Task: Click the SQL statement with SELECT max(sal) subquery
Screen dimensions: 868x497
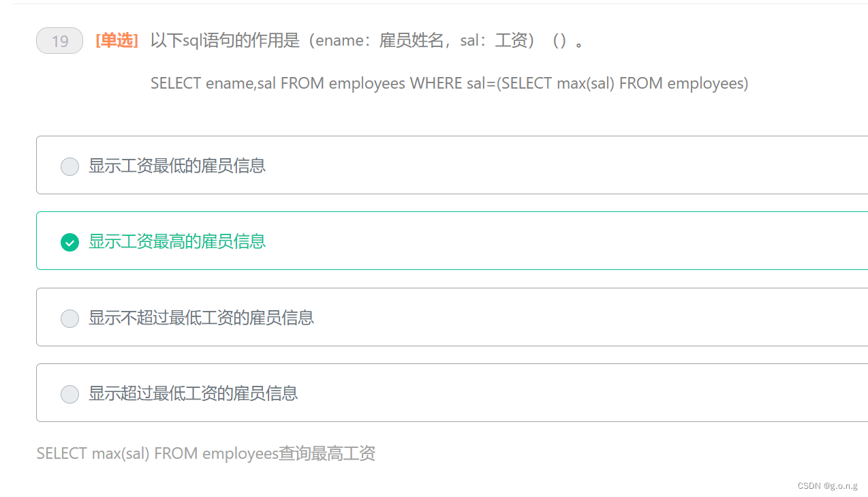Action: [x=448, y=83]
